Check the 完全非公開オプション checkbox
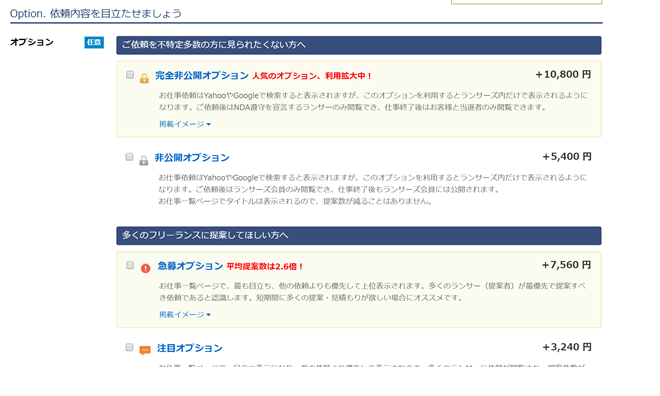Viewport: 660px width, 396px height. click(130, 75)
